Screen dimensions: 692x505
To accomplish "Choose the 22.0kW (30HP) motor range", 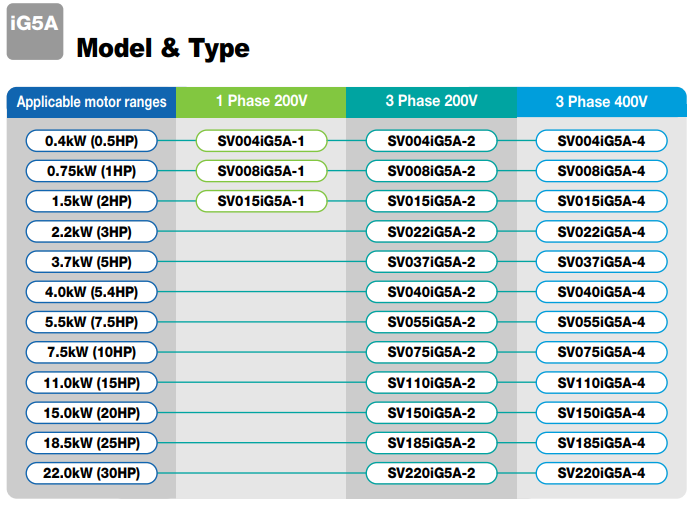I will pyautogui.click(x=91, y=473).
